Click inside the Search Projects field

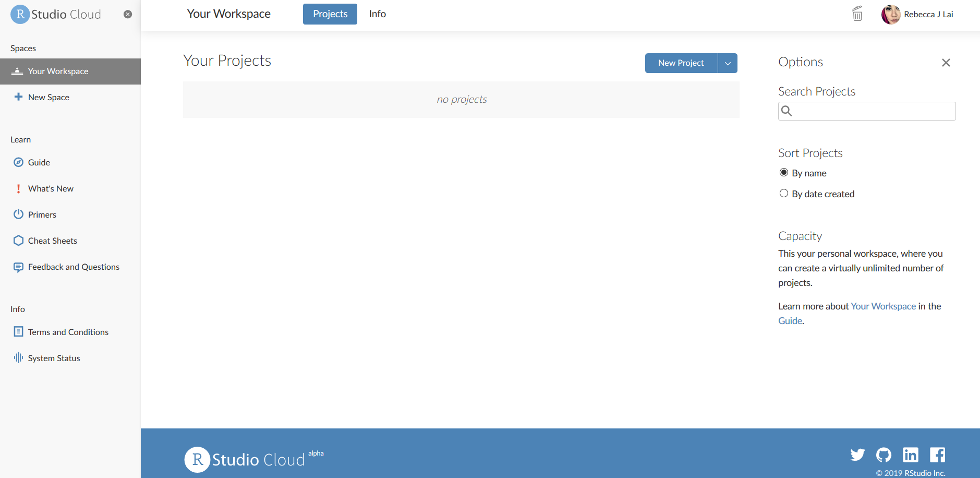867,111
